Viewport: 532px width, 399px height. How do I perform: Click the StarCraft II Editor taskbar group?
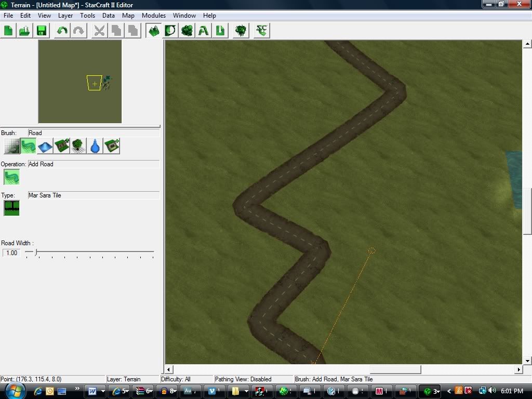tap(430, 391)
